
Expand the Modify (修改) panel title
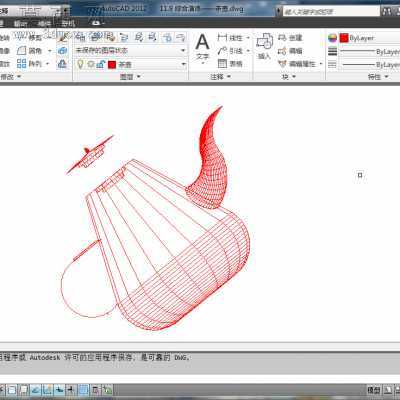coord(10,77)
